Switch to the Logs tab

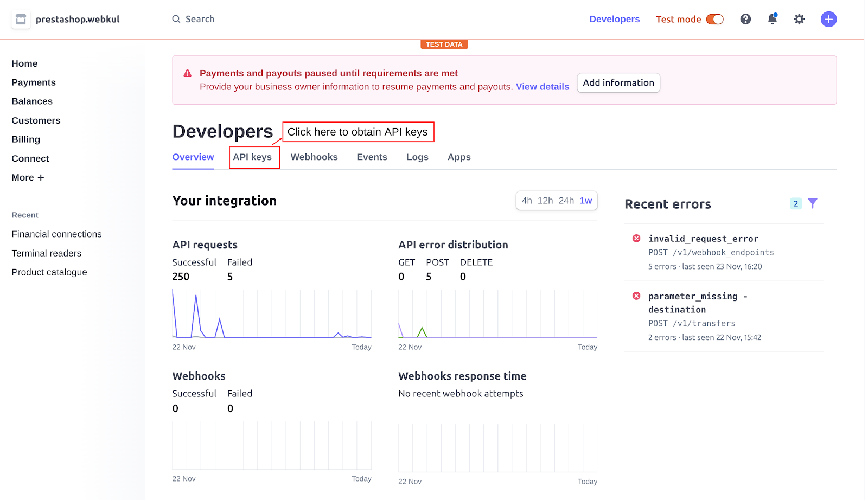[417, 157]
